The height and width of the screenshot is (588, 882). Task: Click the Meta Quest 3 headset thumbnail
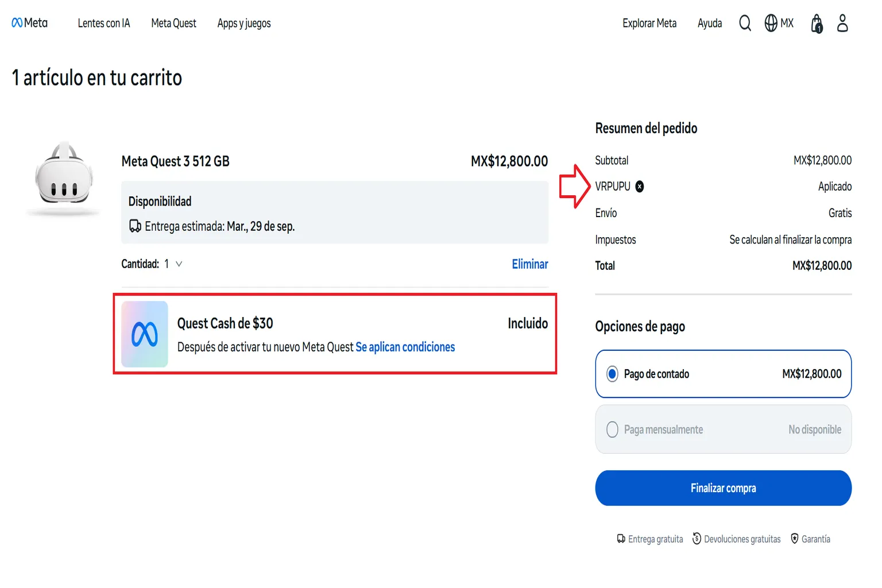pyautogui.click(x=64, y=179)
